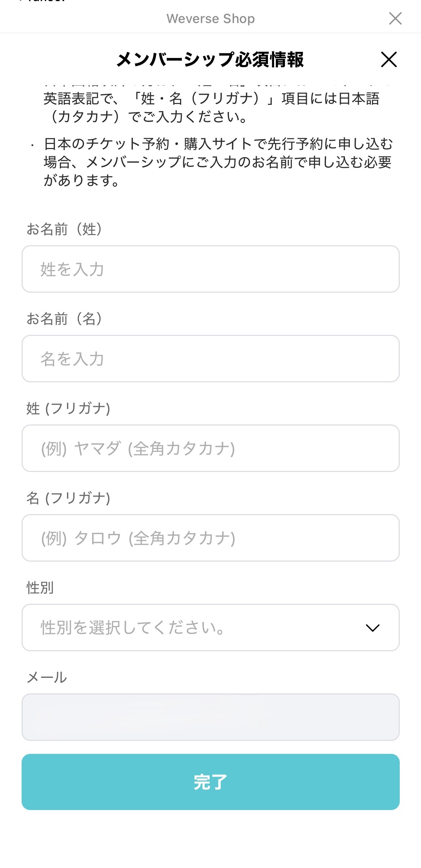Focus the 姓を入力 last name field
The height and width of the screenshot is (868, 421).
(210, 269)
